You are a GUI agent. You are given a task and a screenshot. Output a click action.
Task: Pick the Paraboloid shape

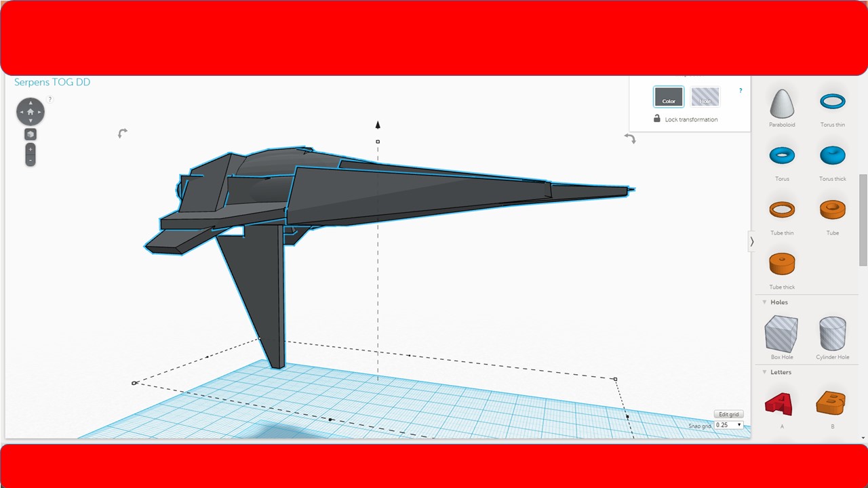(x=782, y=102)
